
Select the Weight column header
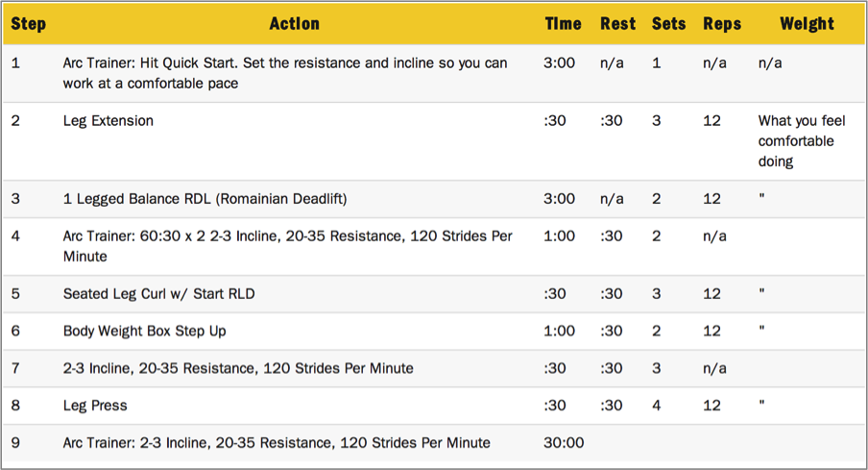coord(807,24)
